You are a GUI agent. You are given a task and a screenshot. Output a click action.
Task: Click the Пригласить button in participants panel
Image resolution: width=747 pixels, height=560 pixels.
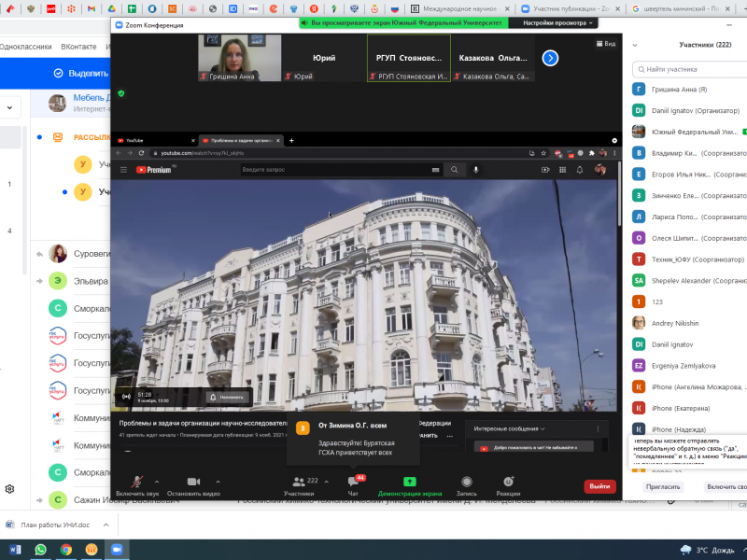662,487
